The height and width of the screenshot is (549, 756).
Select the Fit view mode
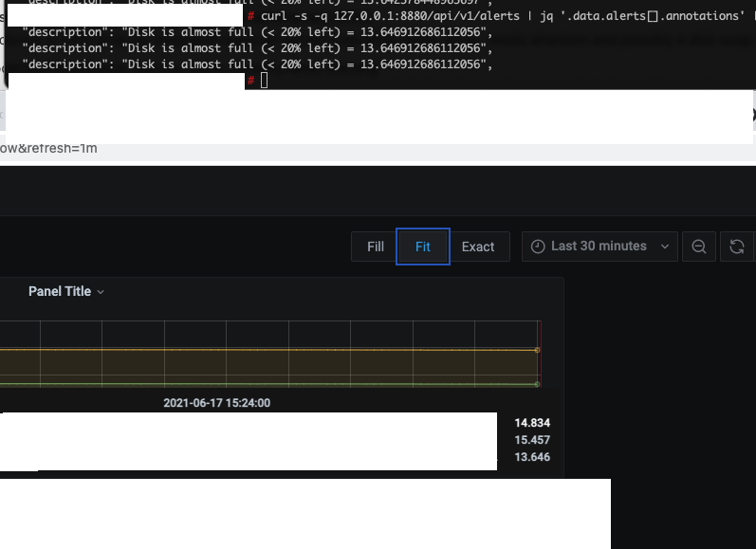423,247
